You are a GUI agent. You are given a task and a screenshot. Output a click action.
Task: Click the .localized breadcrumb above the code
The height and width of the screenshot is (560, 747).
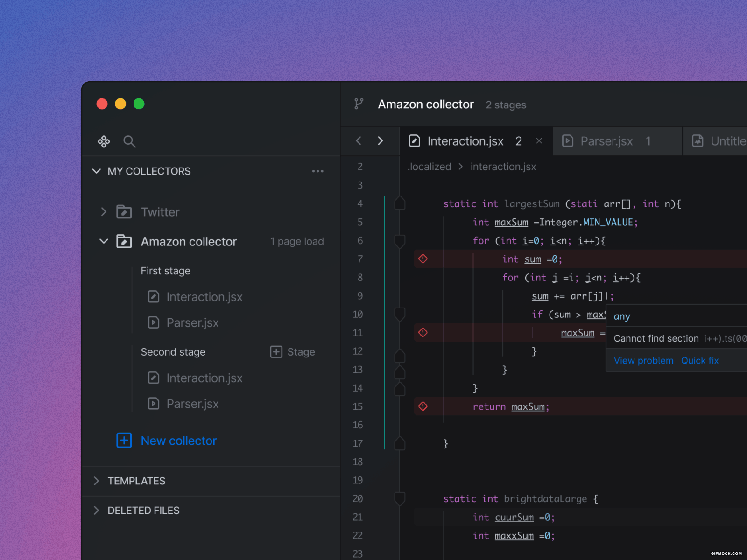(x=429, y=167)
